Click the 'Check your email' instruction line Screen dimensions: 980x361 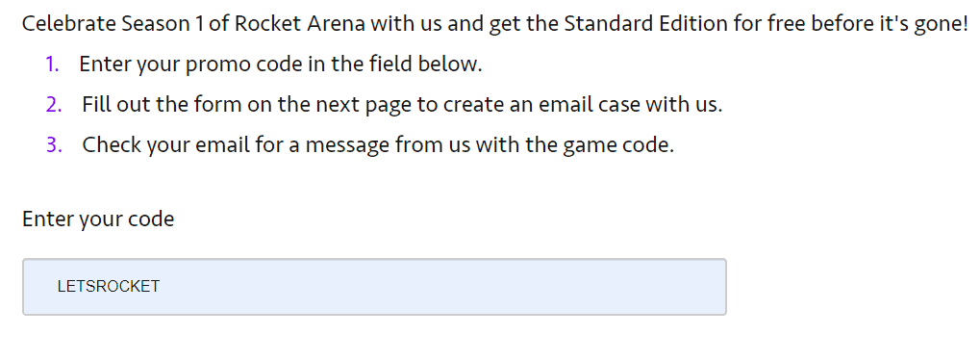378,145
